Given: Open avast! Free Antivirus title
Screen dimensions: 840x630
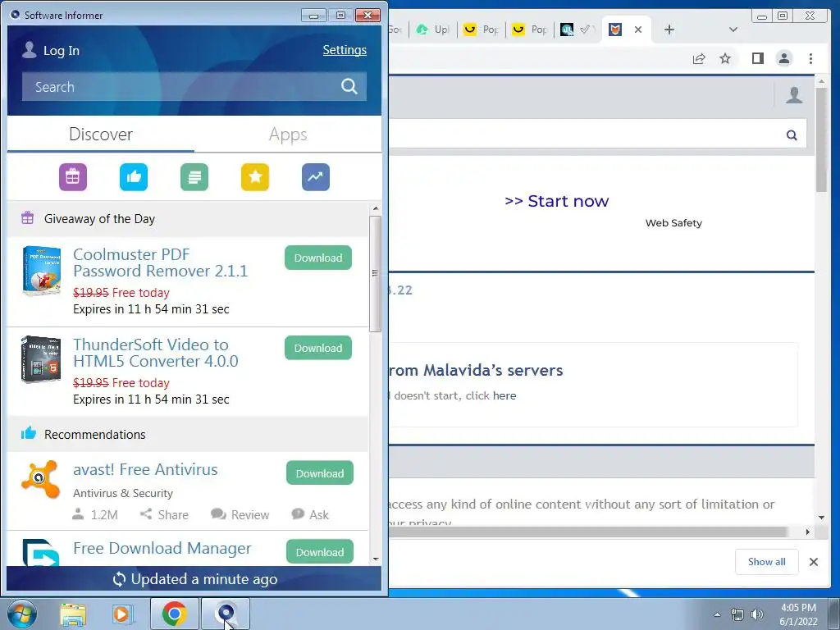Looking at the screenshot, I should [x=145, y=469].
